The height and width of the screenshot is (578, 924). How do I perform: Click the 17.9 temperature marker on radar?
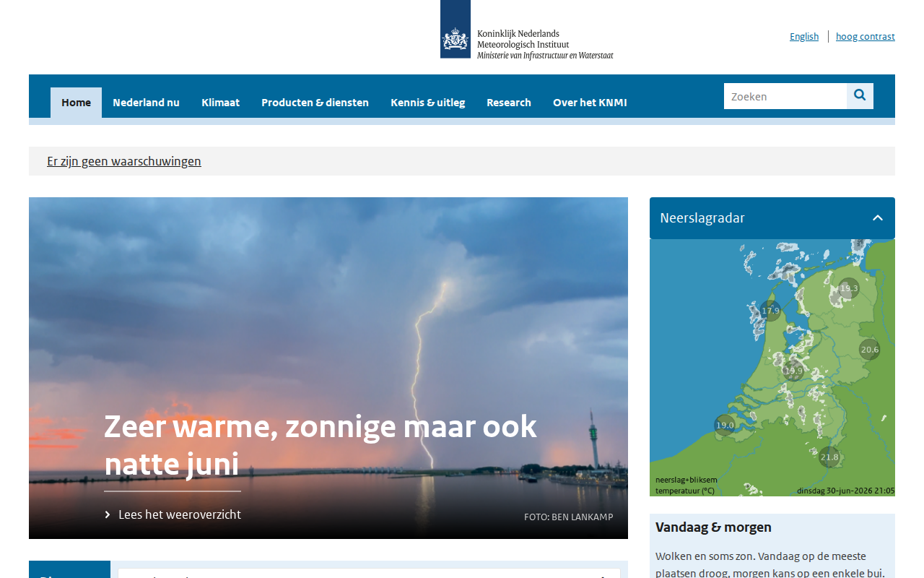tap(771, 311)
